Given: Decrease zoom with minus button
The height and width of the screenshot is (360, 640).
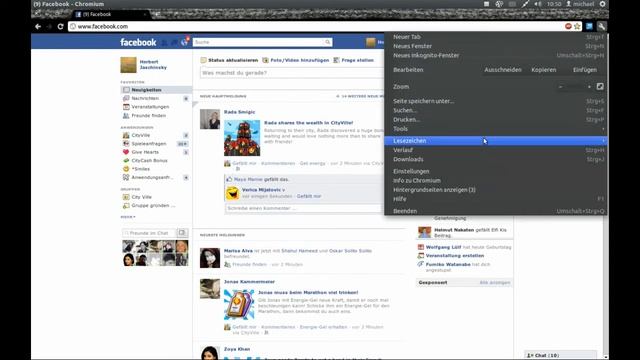Looking at the screenshot, I should click(560, 87).
